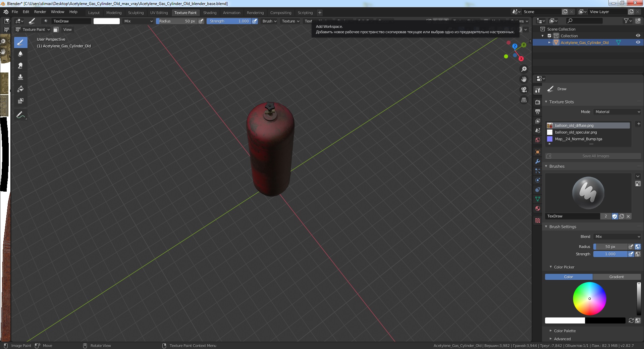Switch to the UV Editing workspace
This screenshot has width=644, height=349.
[159, 13]
